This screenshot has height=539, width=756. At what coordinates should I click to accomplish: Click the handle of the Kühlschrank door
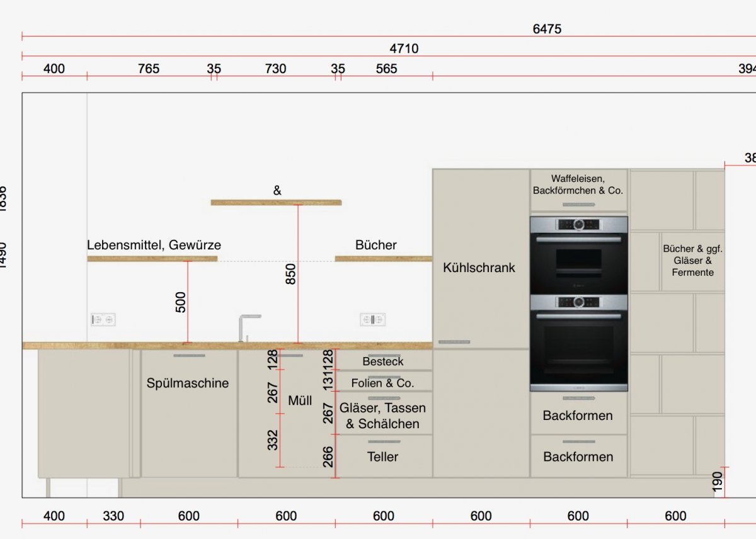(x=454, y=342)
